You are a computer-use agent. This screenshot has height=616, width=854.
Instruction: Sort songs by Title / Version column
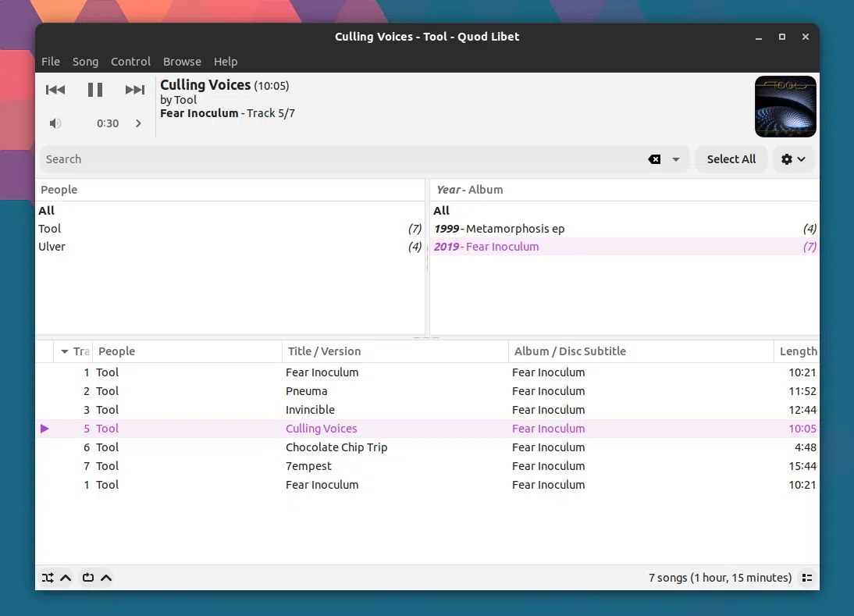(396, 351)
